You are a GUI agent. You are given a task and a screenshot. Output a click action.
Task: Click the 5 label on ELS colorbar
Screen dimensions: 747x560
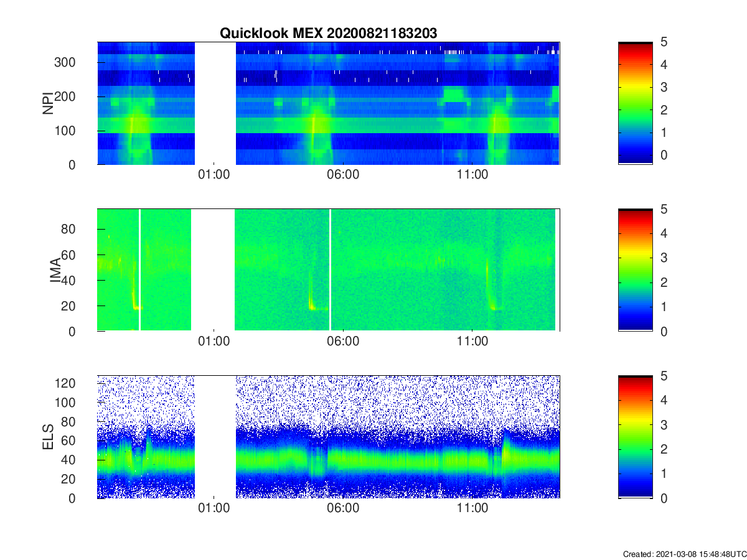[x=664, y=375]
